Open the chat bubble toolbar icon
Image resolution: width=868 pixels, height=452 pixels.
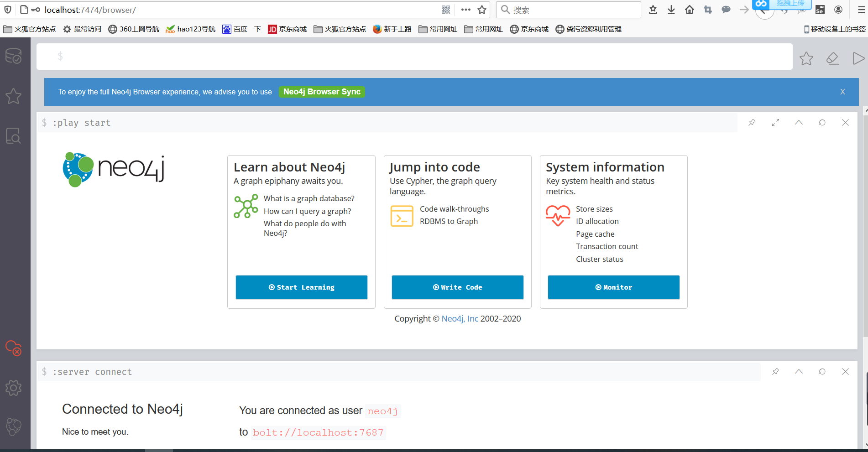[x=726, y=10]
